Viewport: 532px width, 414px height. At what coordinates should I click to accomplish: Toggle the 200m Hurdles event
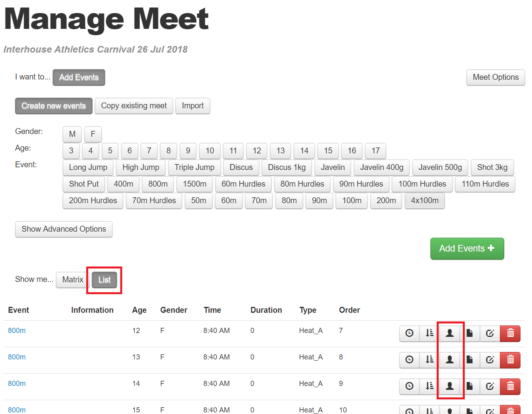pyautogui.click(x=93, y=200)
